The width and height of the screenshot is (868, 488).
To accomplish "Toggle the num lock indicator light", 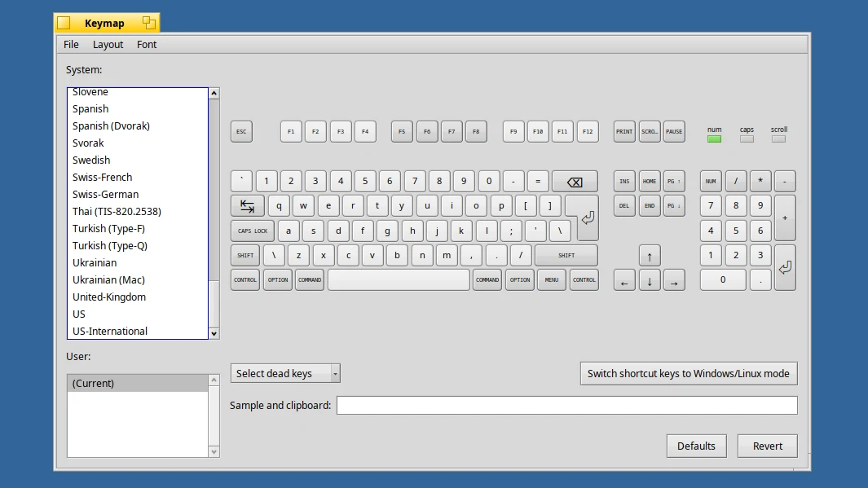I will click(714, 138).
